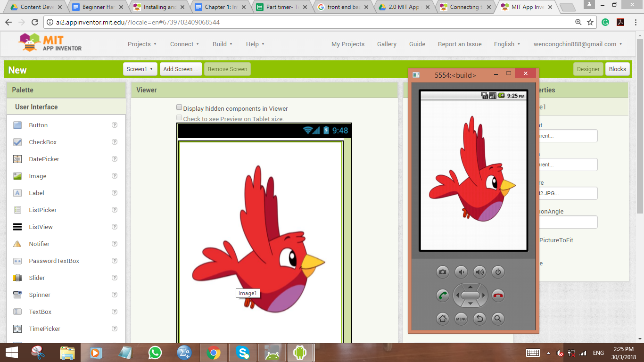Select the Slider component in the palette
Screen dimensions: 644x362
pos(37,278)
